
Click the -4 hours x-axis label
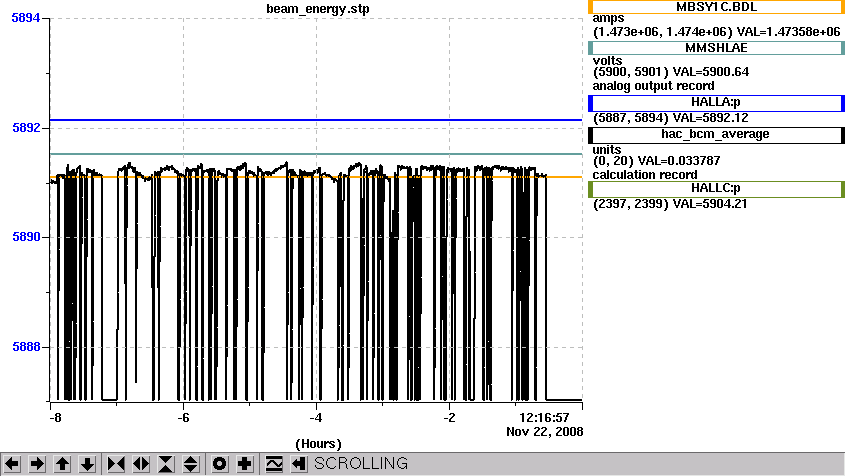point(316,418)
